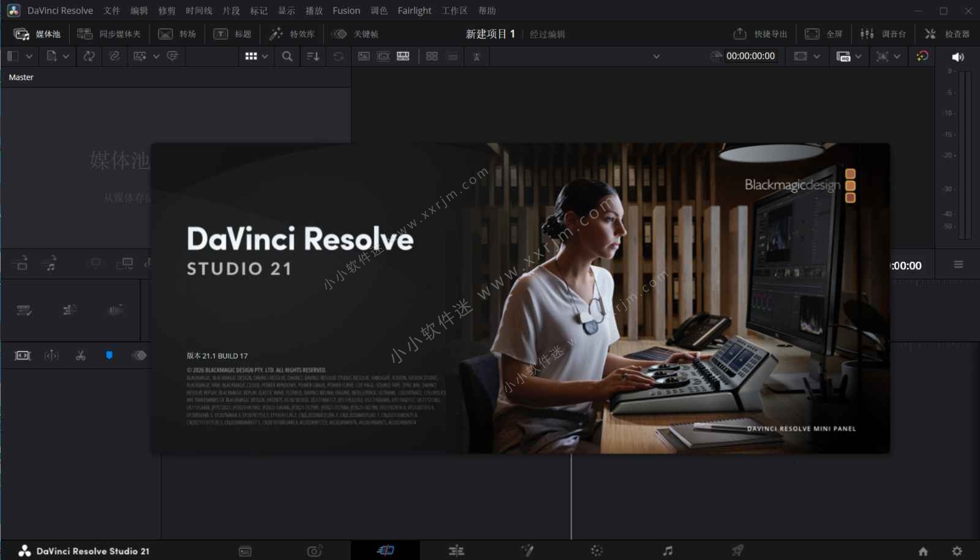Open the Fusion menu
The width and height of the screenshot is (980, 560).
click(x=346, y=10)
